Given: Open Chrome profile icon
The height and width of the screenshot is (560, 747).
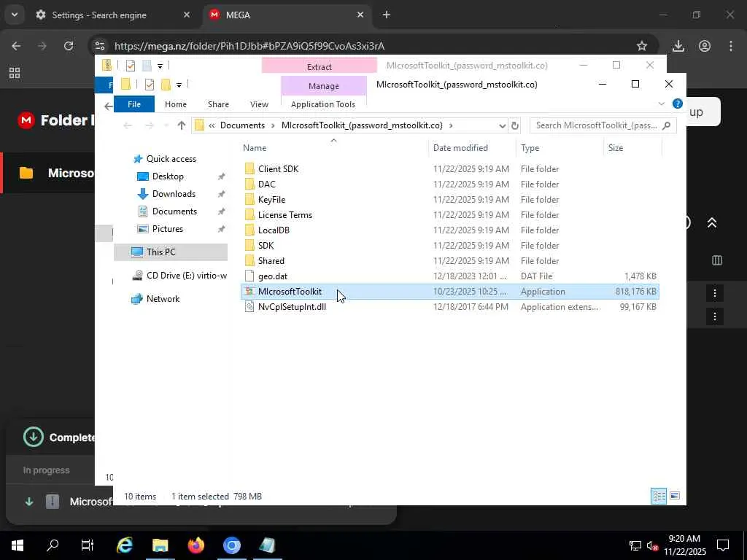Looking at the screenshot, I should (x=705, y=46).
